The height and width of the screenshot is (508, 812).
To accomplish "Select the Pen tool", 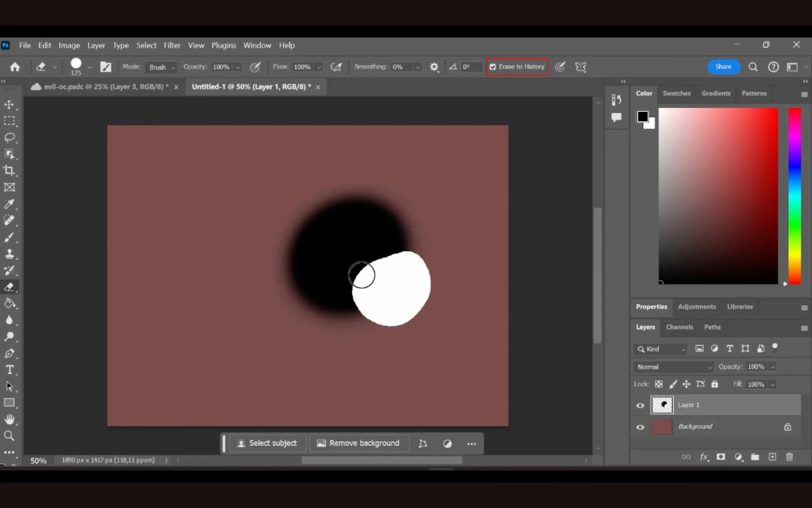I will click(9, 353).
